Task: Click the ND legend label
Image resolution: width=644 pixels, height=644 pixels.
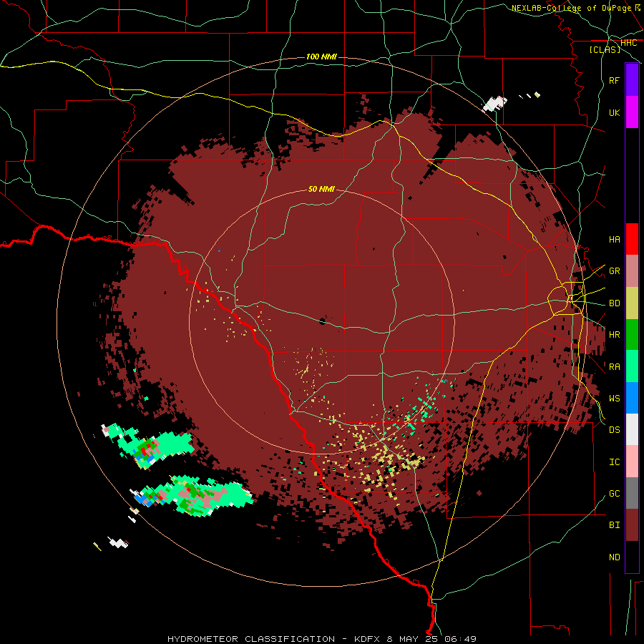Action: pos(614,557)
